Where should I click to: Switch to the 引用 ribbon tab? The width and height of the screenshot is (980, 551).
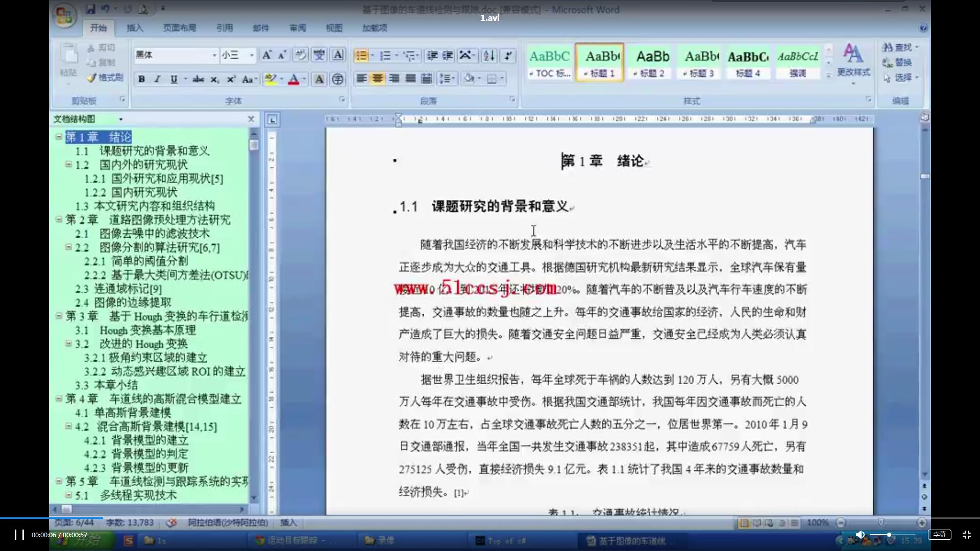point(225,28)
